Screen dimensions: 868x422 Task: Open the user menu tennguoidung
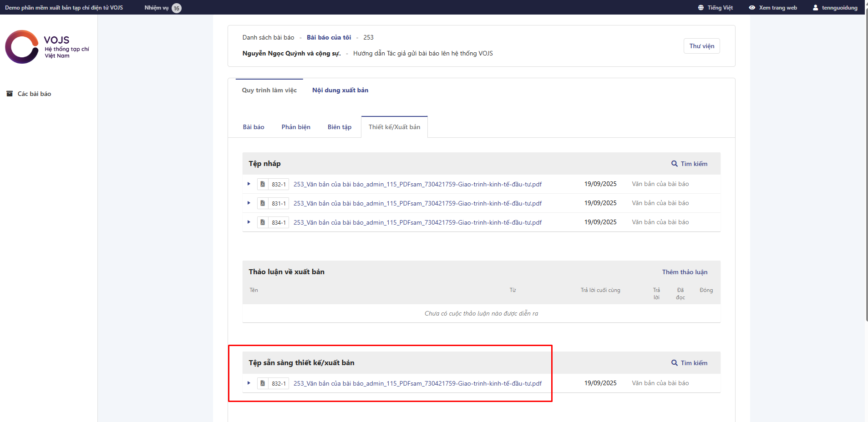coord(835,8)
